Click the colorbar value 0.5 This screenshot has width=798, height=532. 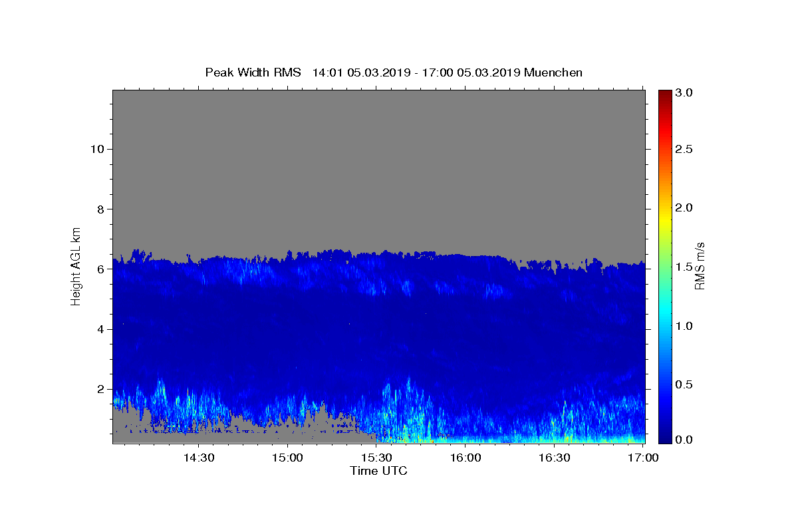tap(684, 384)
